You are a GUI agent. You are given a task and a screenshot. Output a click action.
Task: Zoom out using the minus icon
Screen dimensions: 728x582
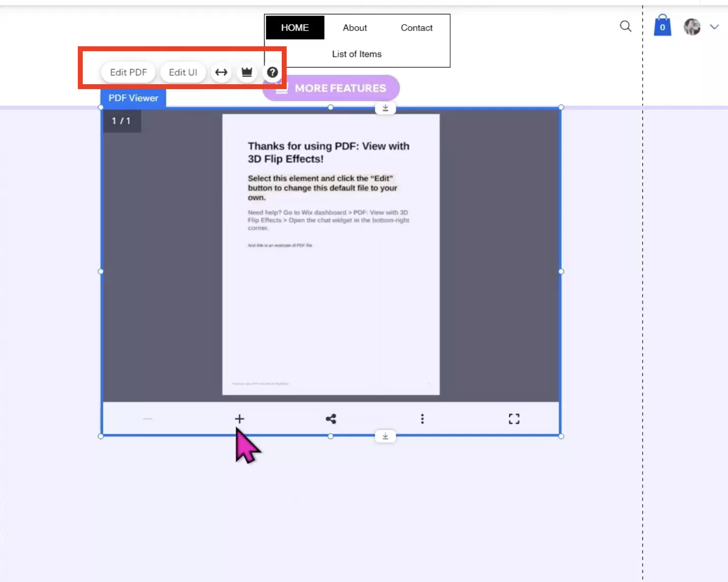point(148,419)
